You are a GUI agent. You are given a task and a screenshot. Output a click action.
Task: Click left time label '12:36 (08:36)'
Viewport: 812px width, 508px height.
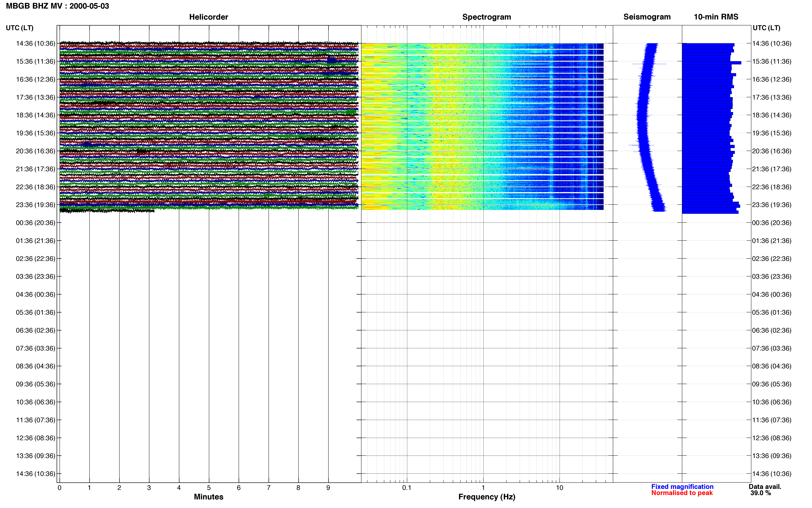[36, 438]
